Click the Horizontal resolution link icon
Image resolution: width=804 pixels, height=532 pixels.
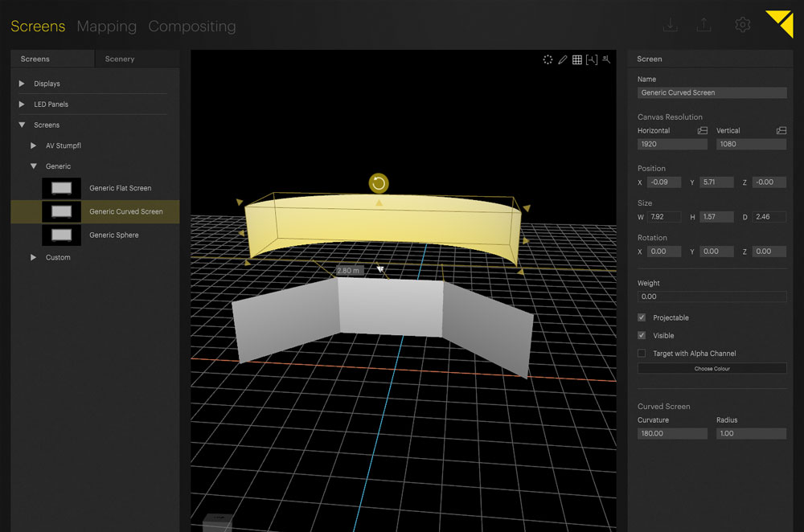pos(701,129)
